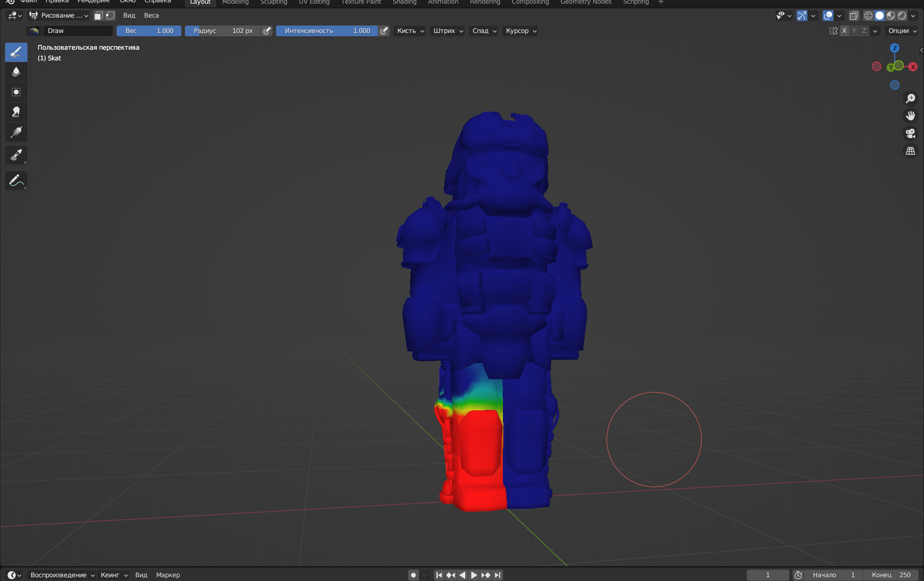Image resolution: width=924 pixels, height=581 pixels.
Task: Toggle Y axis mirror symmetry
Action: [x=854, y=31]
